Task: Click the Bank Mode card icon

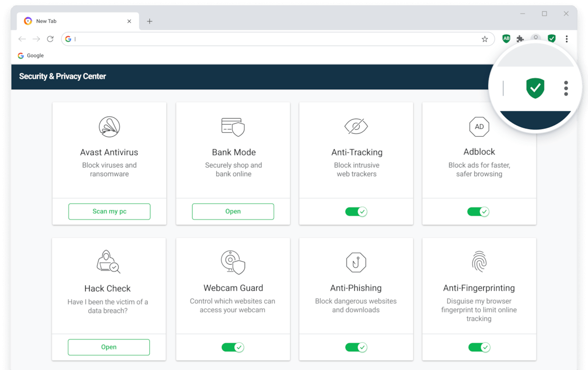Action: (233, 126)
